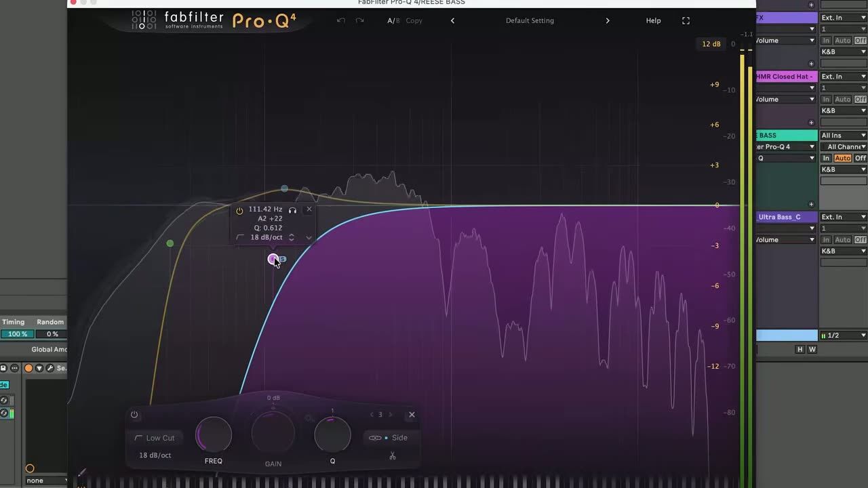Click the FabFilter Pro-Q 4 logo
The height and width of the screenshot is (488, 868).
(214, 20)
